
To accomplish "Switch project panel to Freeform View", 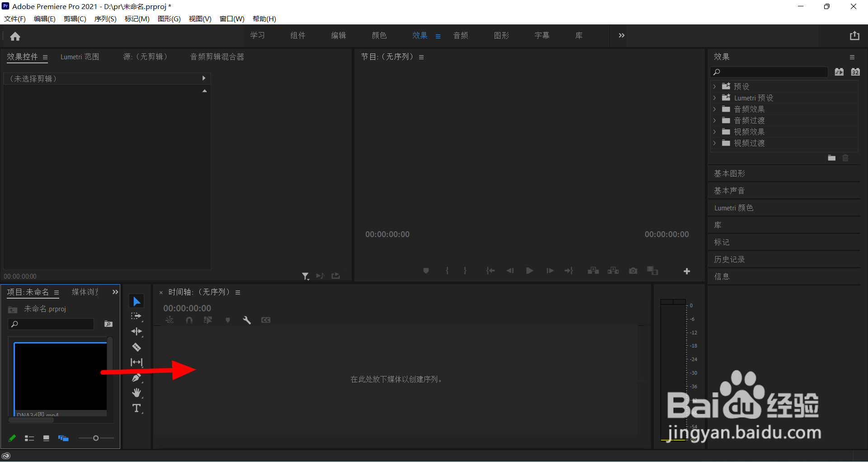I will tap(63, 438).
